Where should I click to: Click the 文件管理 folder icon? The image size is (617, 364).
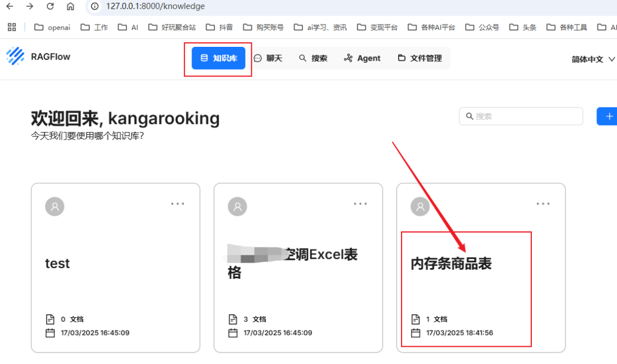pos(400,58)
